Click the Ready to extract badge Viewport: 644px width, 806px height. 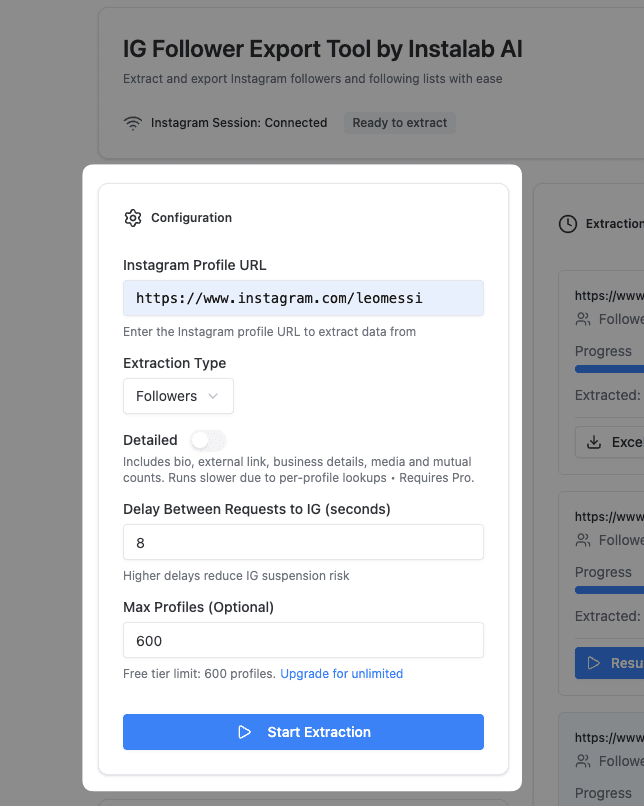400,123
